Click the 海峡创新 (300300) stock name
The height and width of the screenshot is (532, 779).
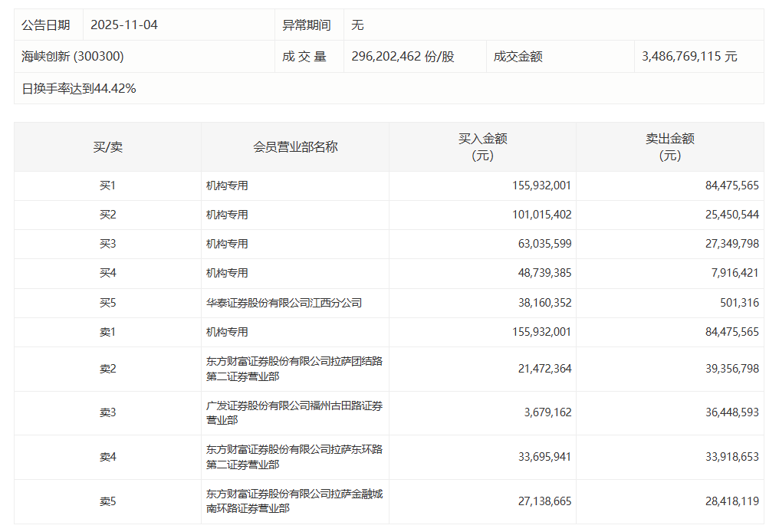click(x=73, y=57)
